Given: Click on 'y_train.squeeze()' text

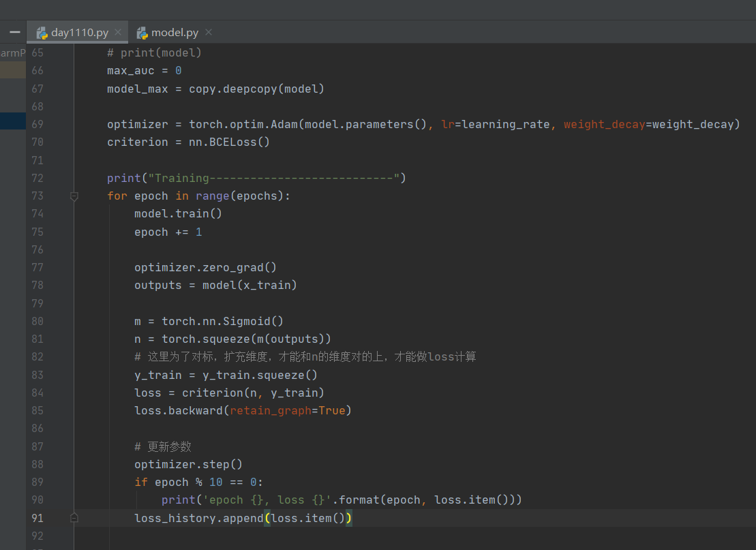Looking at the screenshot, I should click(x=260, y=375).
